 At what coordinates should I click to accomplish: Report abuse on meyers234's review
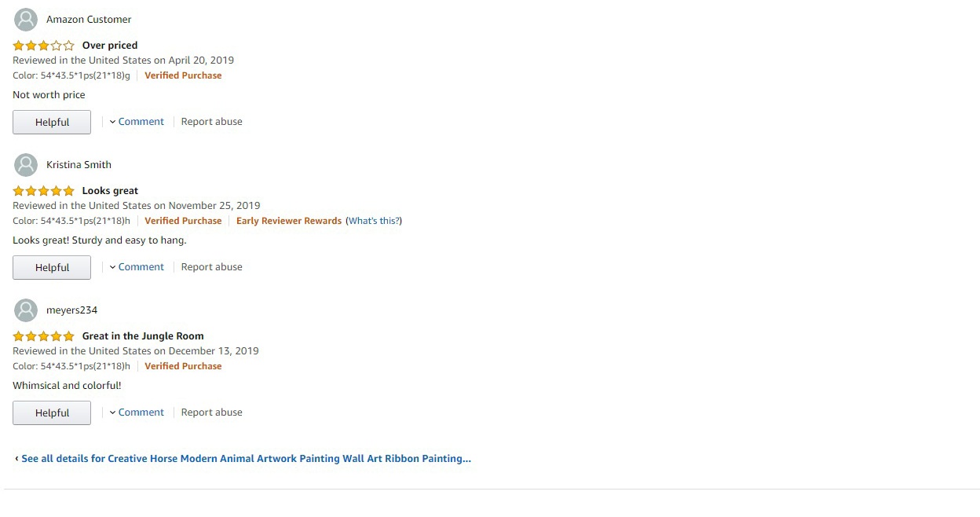212,412
